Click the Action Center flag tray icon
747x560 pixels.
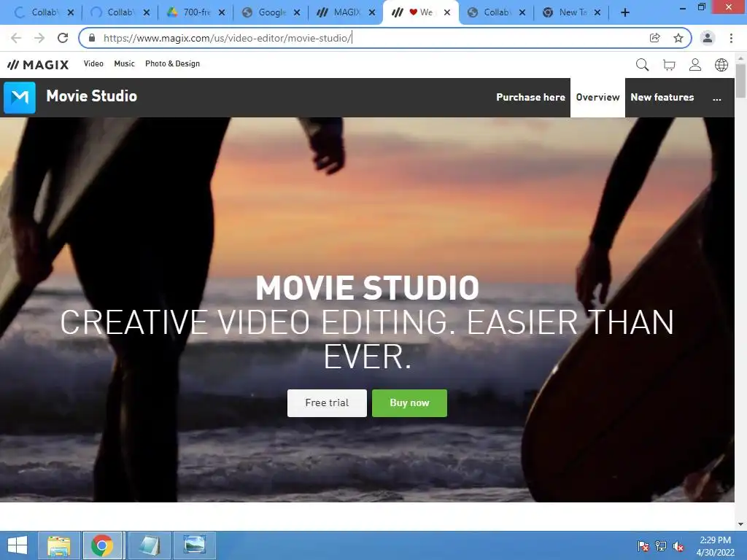point(643,546)
